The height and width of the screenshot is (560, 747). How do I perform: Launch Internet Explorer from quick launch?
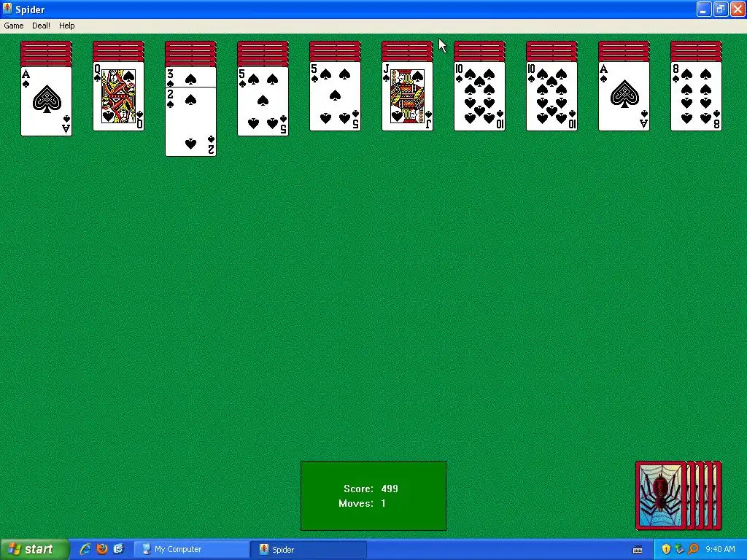pyautogui.click(x=85, y=549)
